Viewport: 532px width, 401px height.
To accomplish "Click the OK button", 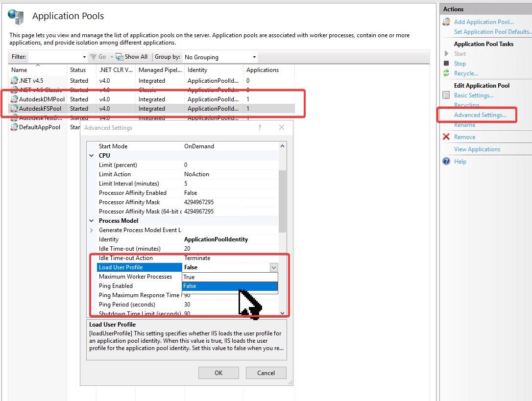I will tap(218, 373).
